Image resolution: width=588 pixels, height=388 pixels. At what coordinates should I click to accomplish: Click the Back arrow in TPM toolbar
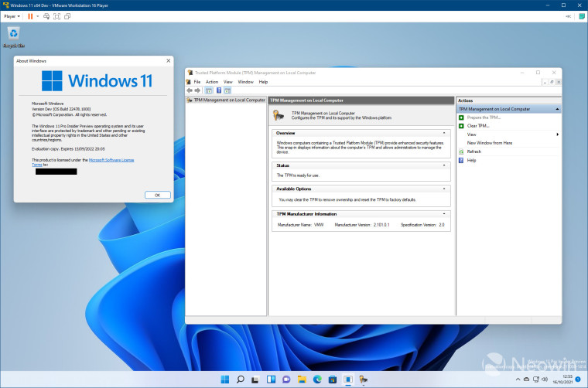[x=190, y=90]
